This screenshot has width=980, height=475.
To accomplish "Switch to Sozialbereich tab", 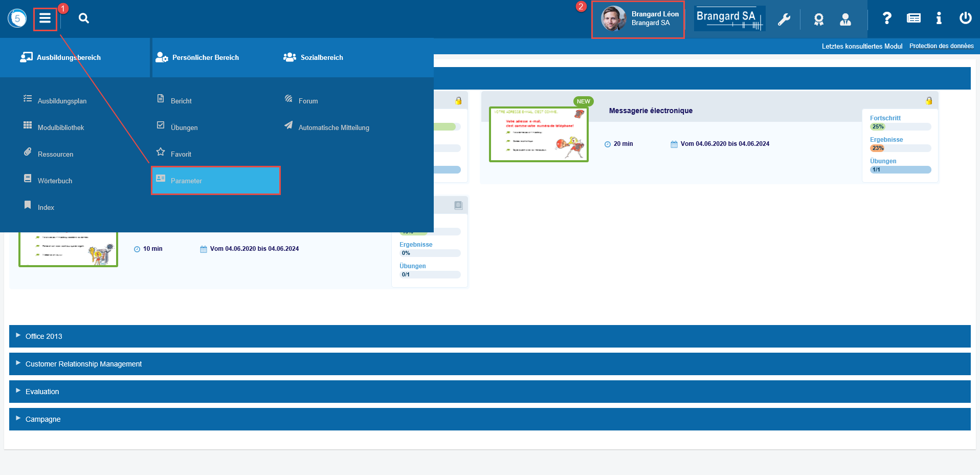I will click(321, 57).
